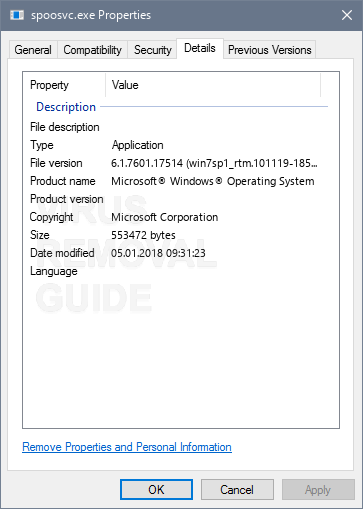Click the 6.1.7601.17514 file version value
363x509 pixels.
tap(214, 163)
